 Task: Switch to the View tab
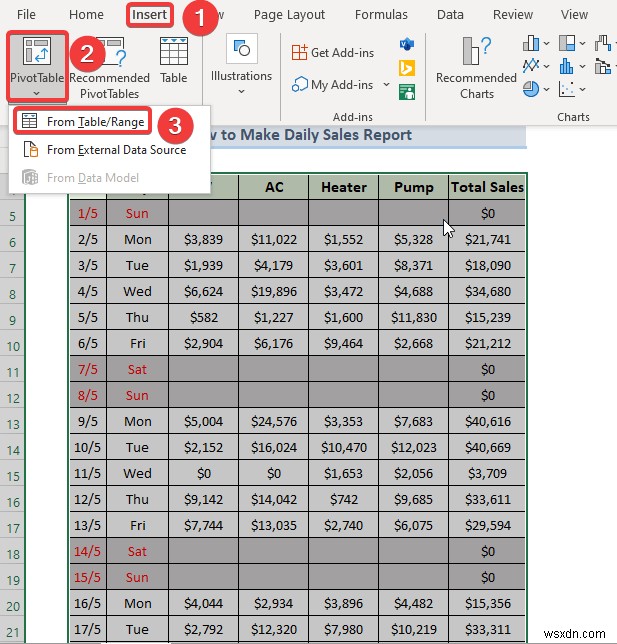coord(574,15)
